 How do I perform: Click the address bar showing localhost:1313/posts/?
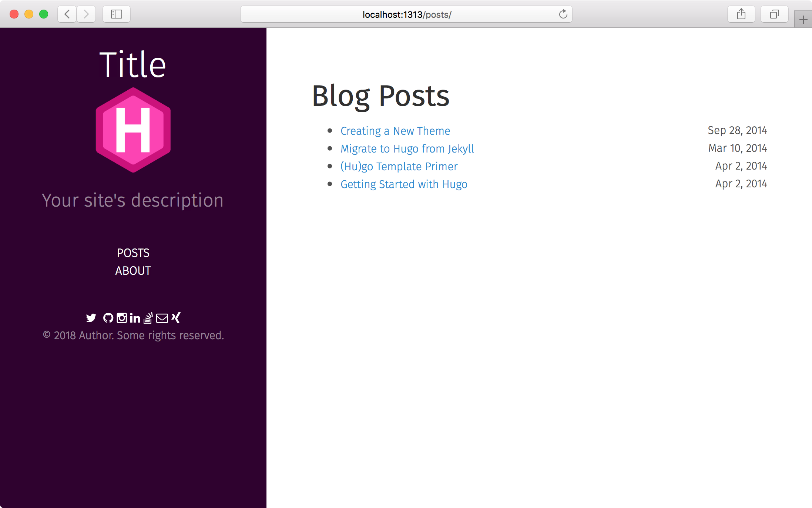pos(406,14)
